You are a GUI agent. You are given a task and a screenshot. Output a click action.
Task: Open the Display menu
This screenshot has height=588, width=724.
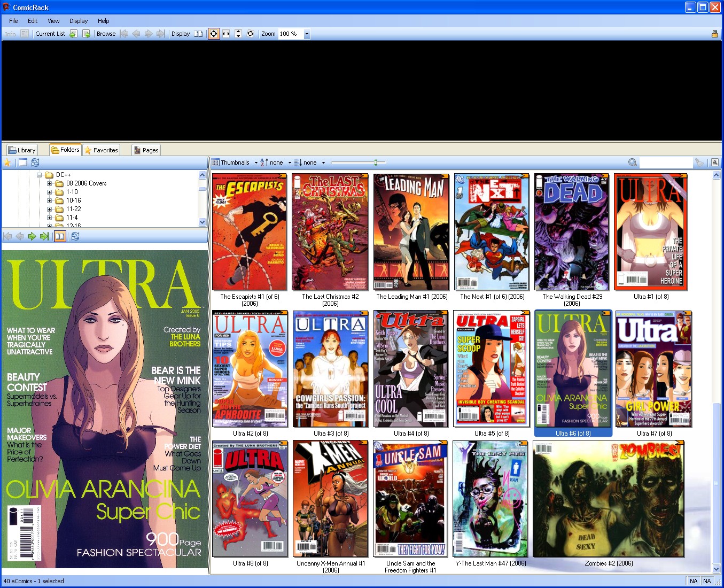click(79, 21)
